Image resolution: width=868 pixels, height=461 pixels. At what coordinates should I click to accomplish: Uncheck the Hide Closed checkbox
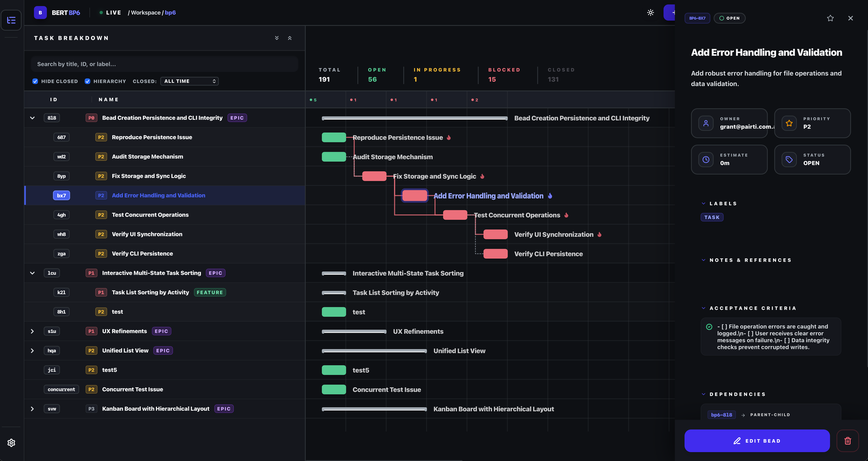(35, 81)
